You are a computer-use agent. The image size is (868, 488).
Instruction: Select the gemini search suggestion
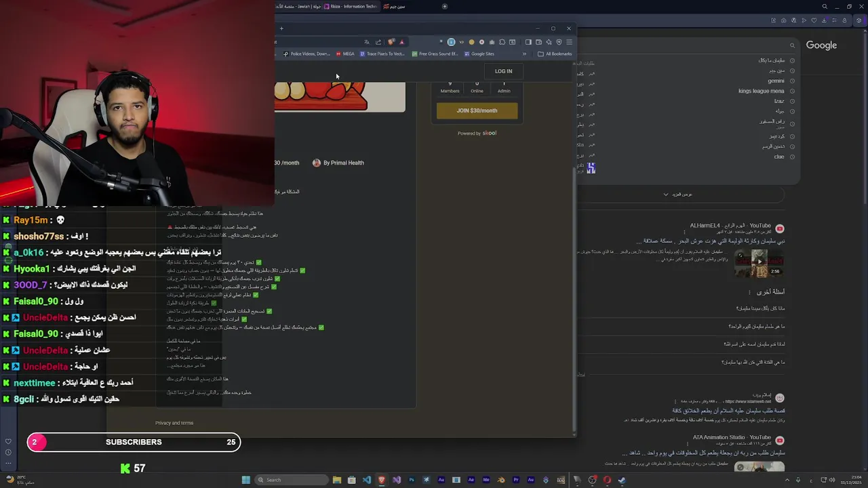[775, 81]
